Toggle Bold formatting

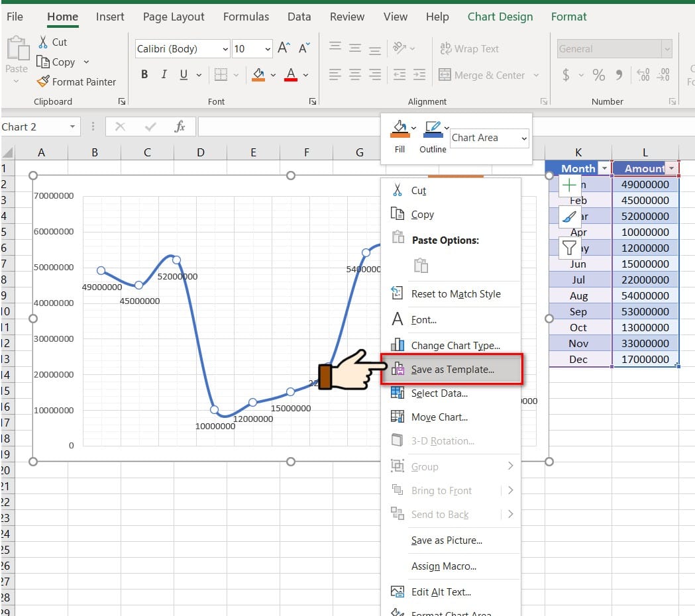[x=144, y=75]
